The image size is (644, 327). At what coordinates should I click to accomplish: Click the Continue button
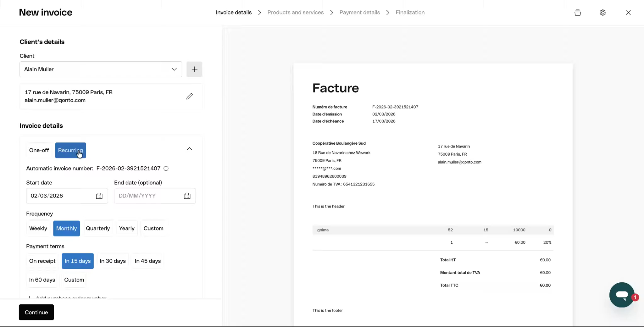(x=36, y=312)
